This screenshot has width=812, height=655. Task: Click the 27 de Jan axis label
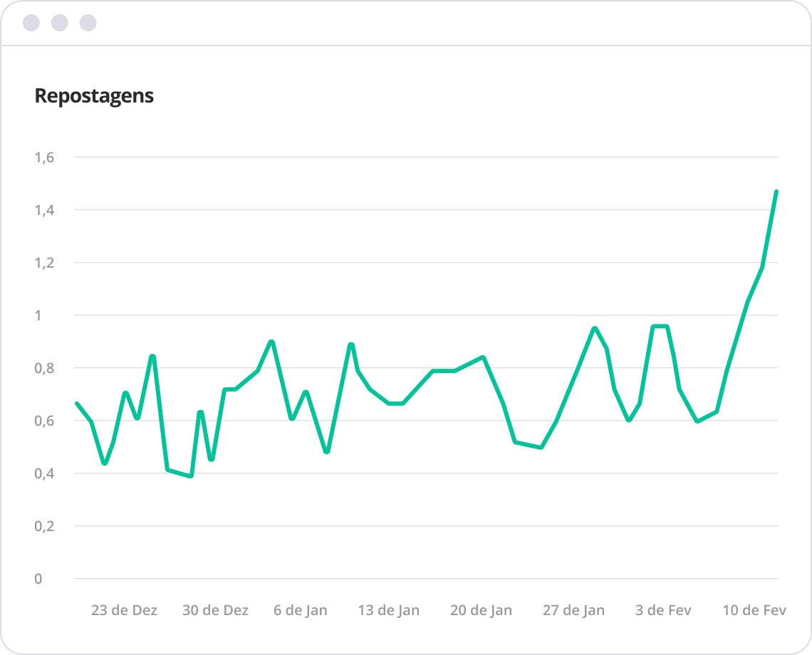coord(573,610)
